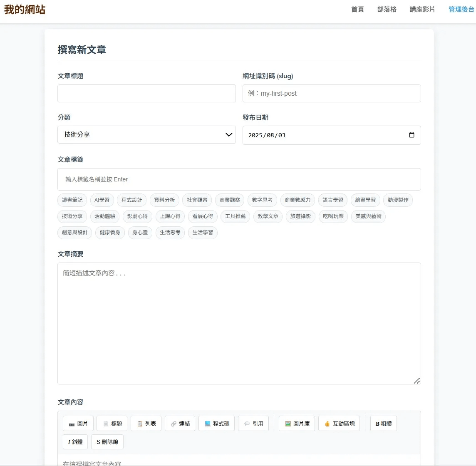
Task: Insert a code block via 程式碼
Action: point(217,424)
